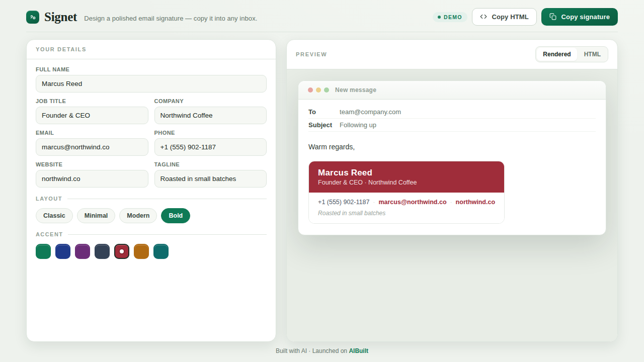
Task: Focus the Job Title input field
Action: coord(92,116)
